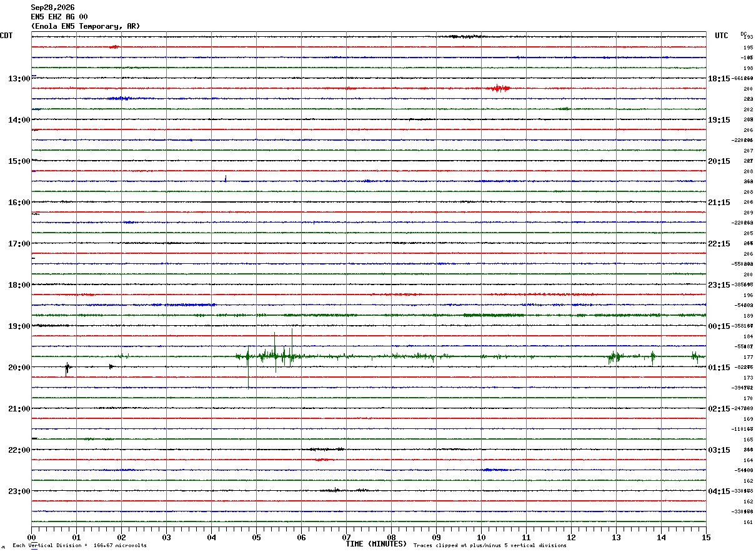Viewport: 756px width, 554px height.
Task: Click the UTC timezone header label
Action: click(722, 36)
